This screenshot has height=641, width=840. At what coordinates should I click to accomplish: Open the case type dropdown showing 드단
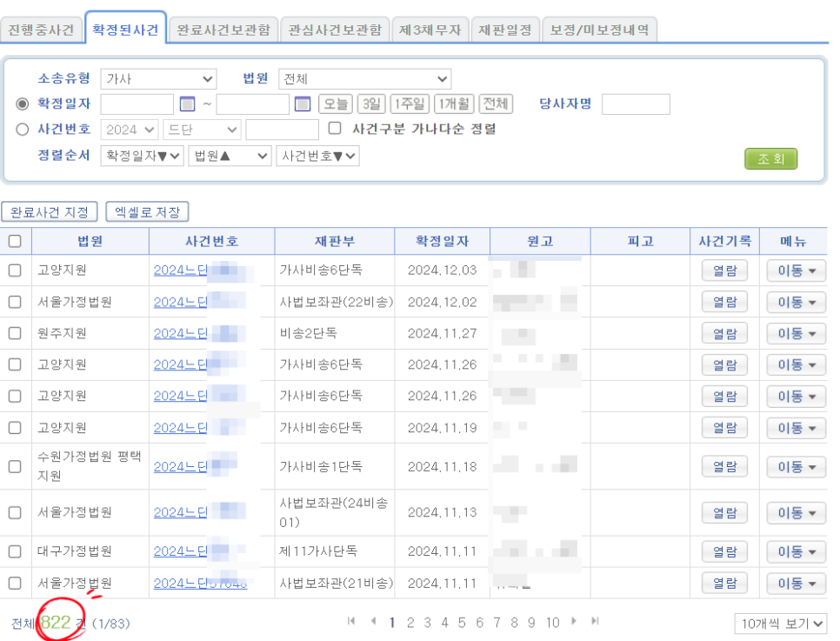tap(203, 130)
